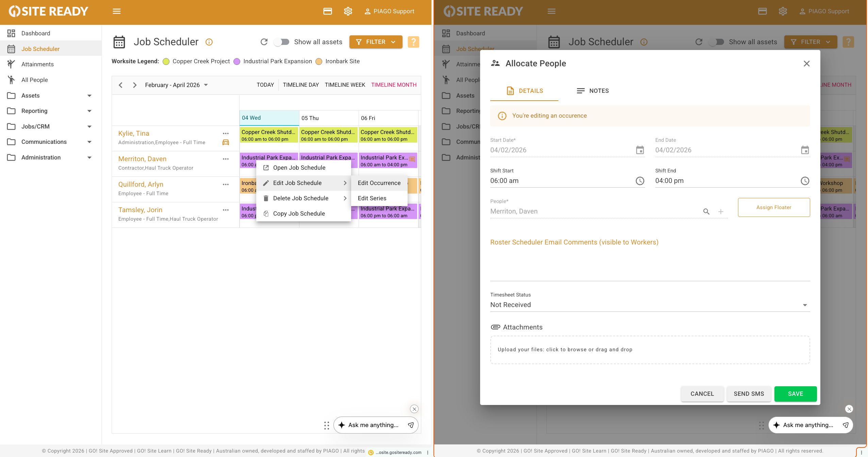Screen dimensions: 868x457
Task: Click the Assign Floater button
Action: point(773,207)
